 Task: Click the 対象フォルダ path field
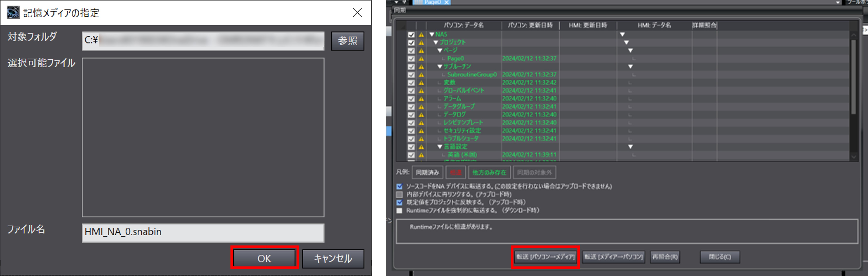(203, 41)
